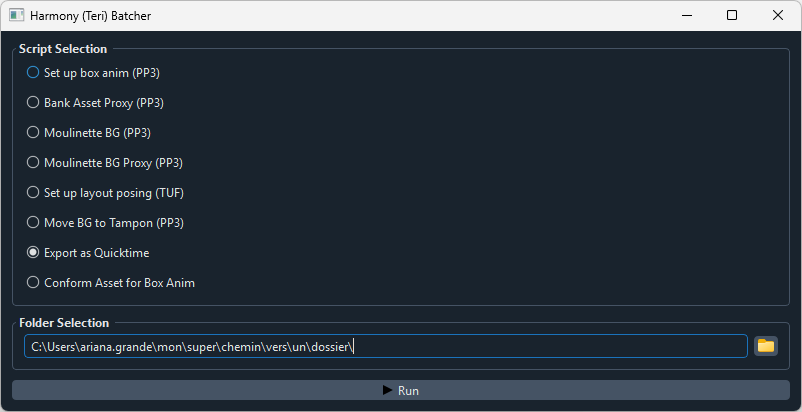Viewport: 802px width, 412px height.
Task: Open the folder browser with the yellow folder icon
Action: pos(766,346)
